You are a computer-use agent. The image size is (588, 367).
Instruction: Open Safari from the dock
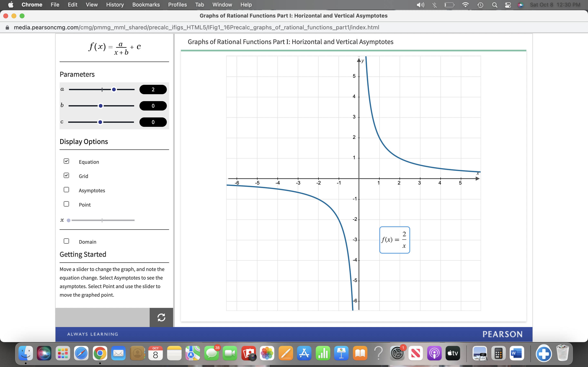pyautogui.click(x=81, y=353)
